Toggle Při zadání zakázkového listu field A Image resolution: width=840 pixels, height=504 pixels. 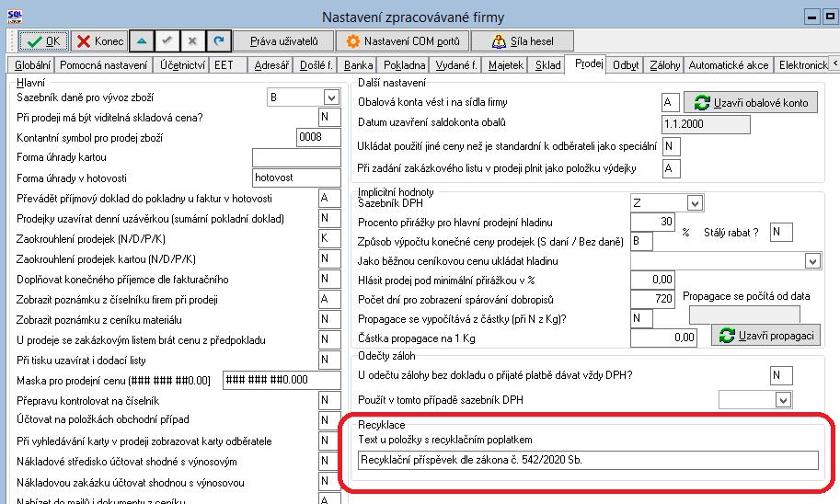point(672,168)
